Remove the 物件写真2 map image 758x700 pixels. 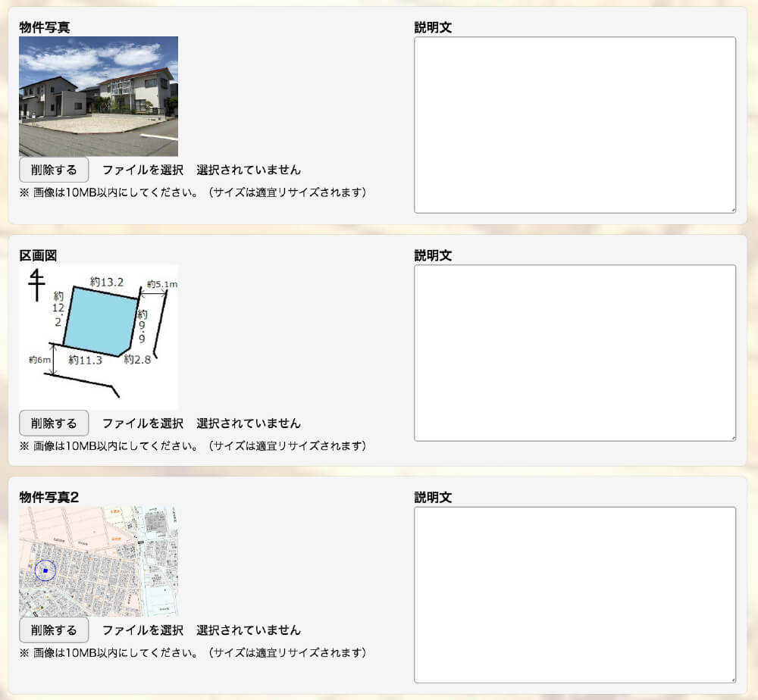[x=54, y=630]
